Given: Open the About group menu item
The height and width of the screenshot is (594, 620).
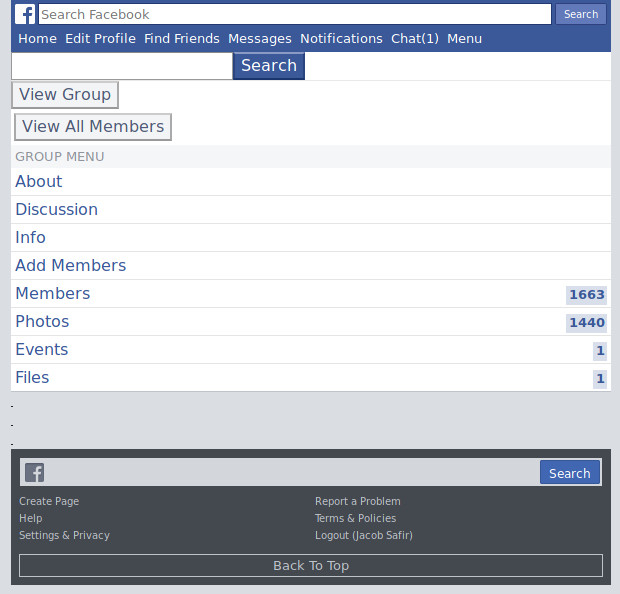Looking at the screenshot, I should coord(311,182).
